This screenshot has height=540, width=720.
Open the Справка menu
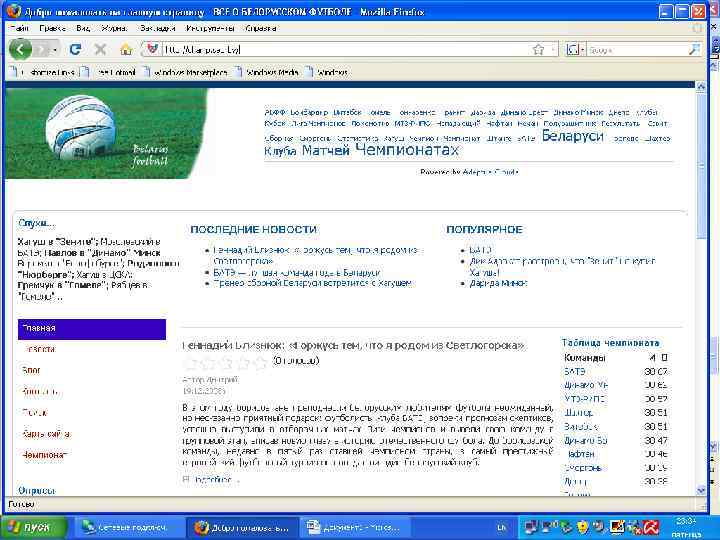tap(261, 28)
